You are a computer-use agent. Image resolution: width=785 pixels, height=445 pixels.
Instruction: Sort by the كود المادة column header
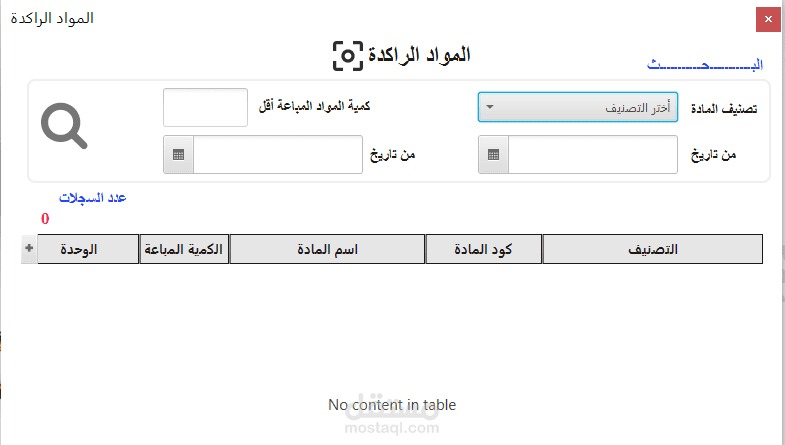point(484,249)
